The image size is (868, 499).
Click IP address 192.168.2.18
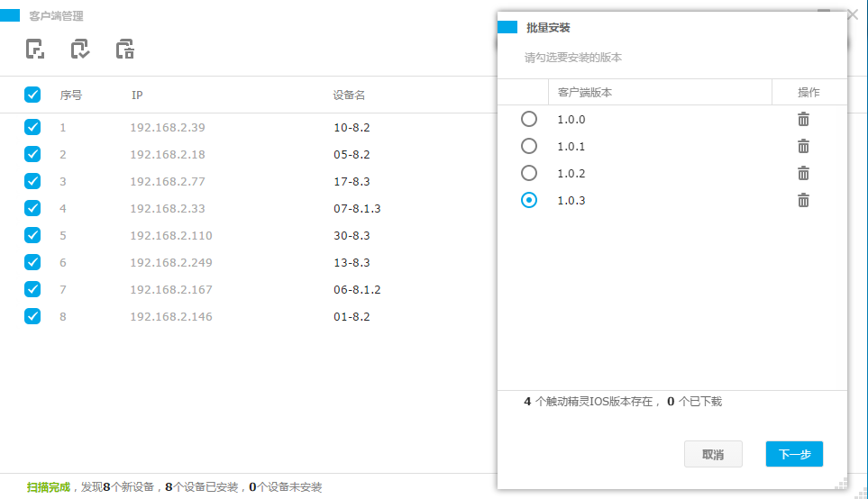167,154
